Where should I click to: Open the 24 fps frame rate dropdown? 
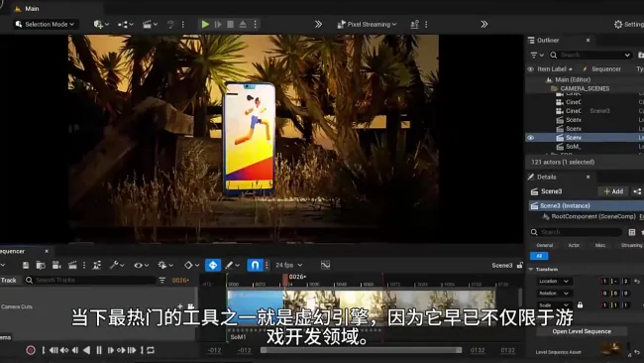pyautogui.click(x=289, y=265)
